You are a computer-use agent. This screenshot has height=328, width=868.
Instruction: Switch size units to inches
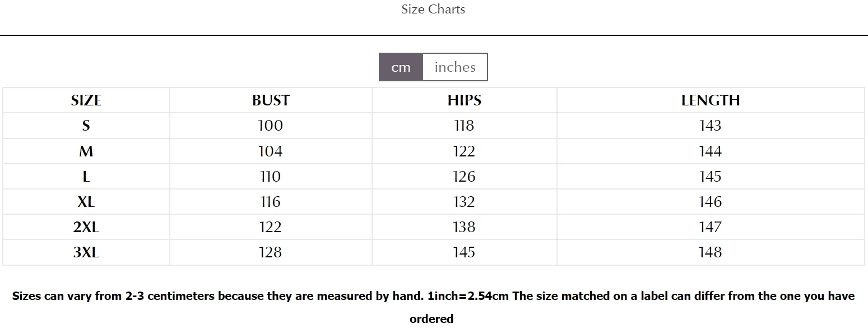pyautogui.click(x=455, y=67)
